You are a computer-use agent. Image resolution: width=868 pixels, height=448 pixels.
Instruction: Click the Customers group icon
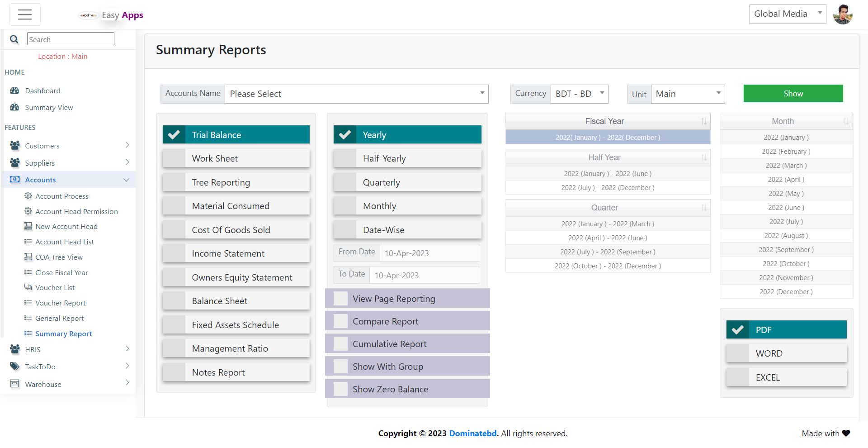15,146
